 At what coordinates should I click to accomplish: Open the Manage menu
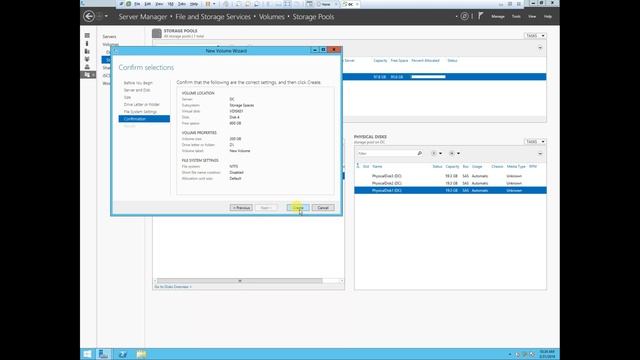coord(498,16)
